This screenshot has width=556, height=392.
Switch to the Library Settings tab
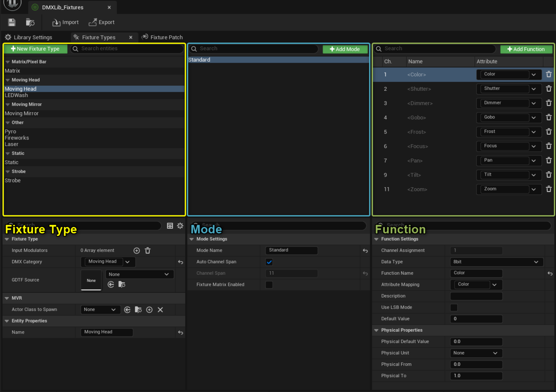click(29, 37)
